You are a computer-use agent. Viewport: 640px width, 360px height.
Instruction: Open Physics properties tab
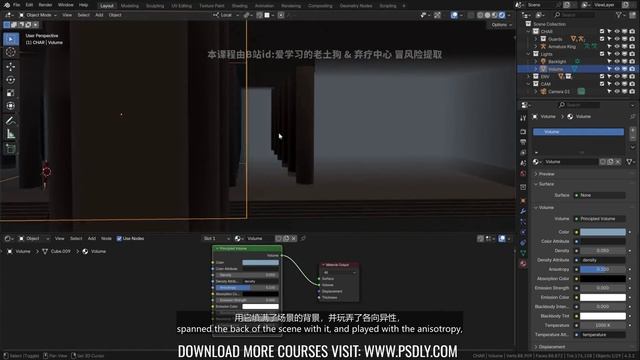tap(523, 232)
